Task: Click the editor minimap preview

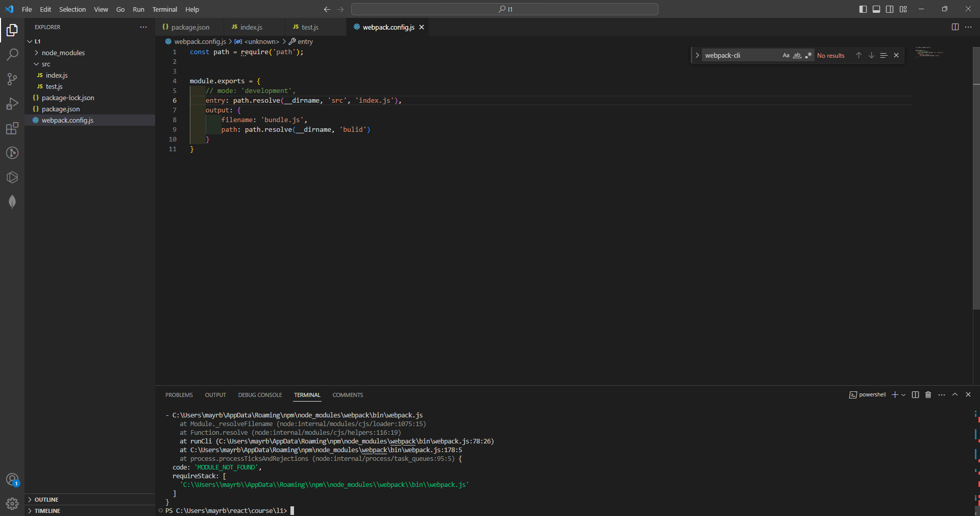Action: point(929,52)
